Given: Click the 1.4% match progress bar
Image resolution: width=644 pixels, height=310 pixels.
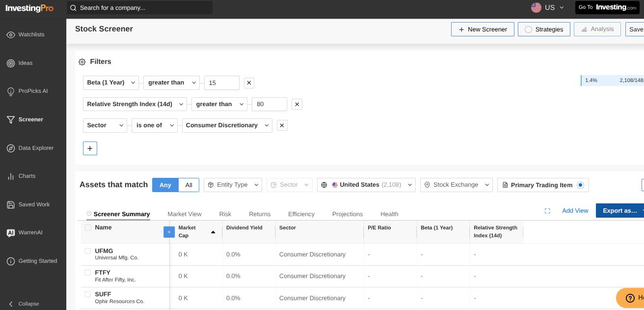Looking at the screenshot, I should (612, 81).
